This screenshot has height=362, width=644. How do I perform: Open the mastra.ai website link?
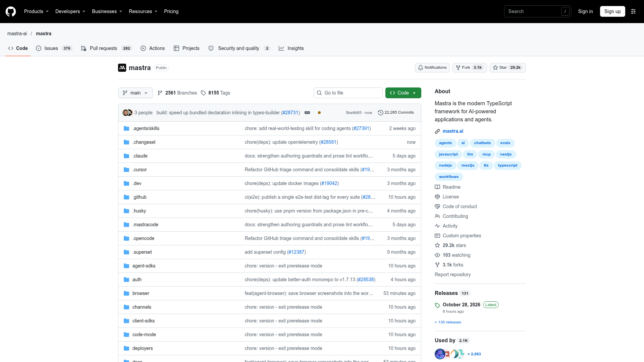453,131
